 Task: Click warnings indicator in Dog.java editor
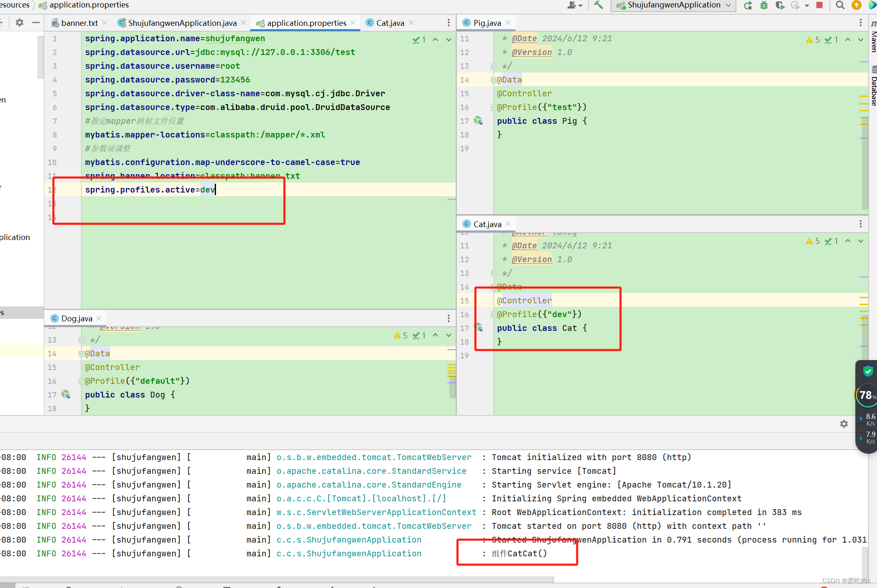coord(401,335)
